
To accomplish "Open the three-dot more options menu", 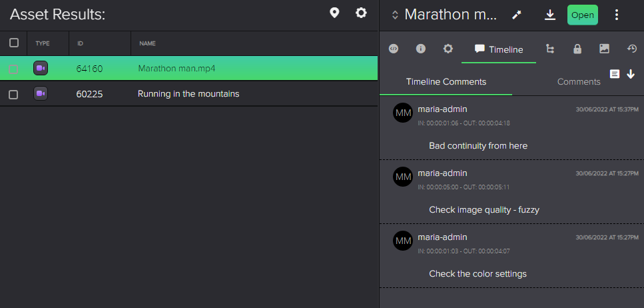I will [x=617, y=15].
